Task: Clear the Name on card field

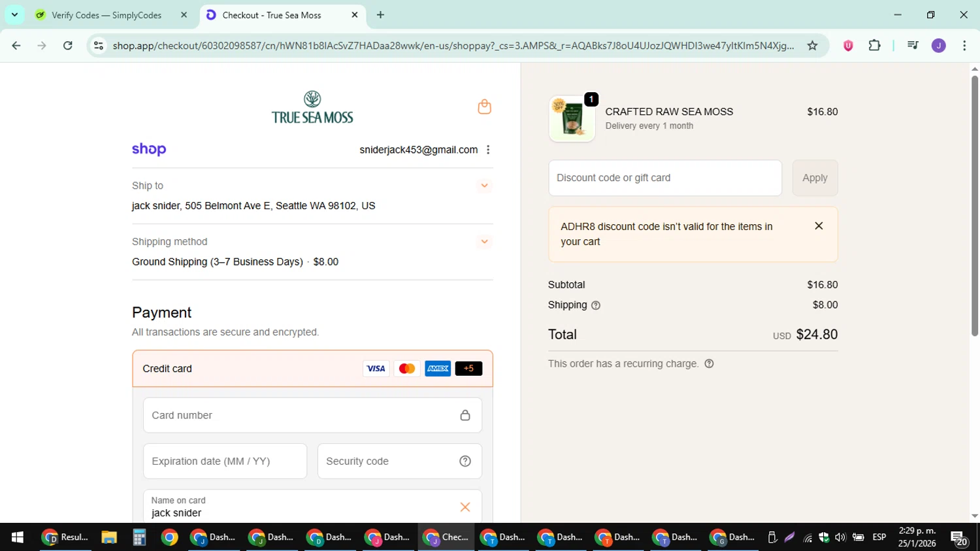Action: click(x=465, y=507)
